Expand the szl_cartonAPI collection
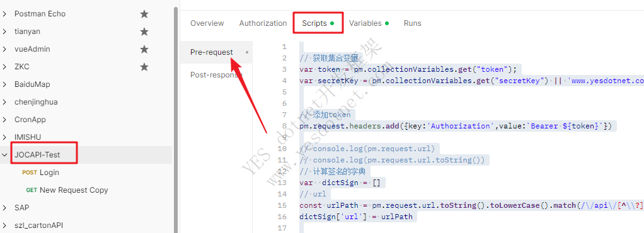The width and height of the screenshot is (644, 233). coord(4,225)
